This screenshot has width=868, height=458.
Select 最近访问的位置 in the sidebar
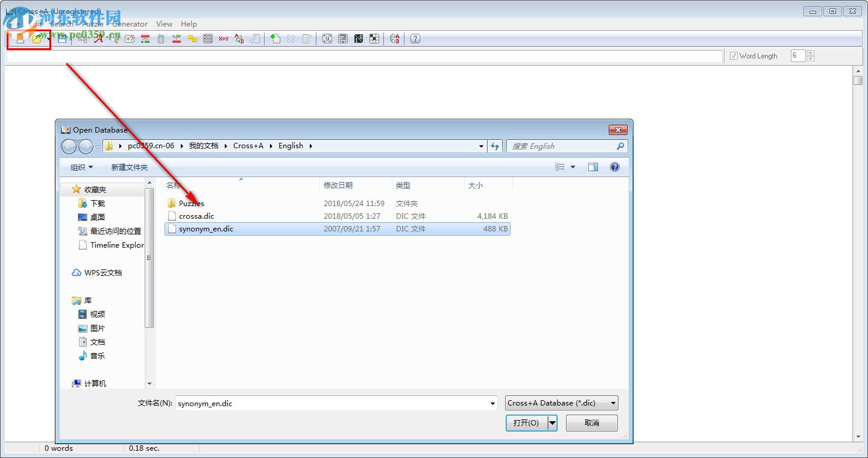[x=115, y=231]
